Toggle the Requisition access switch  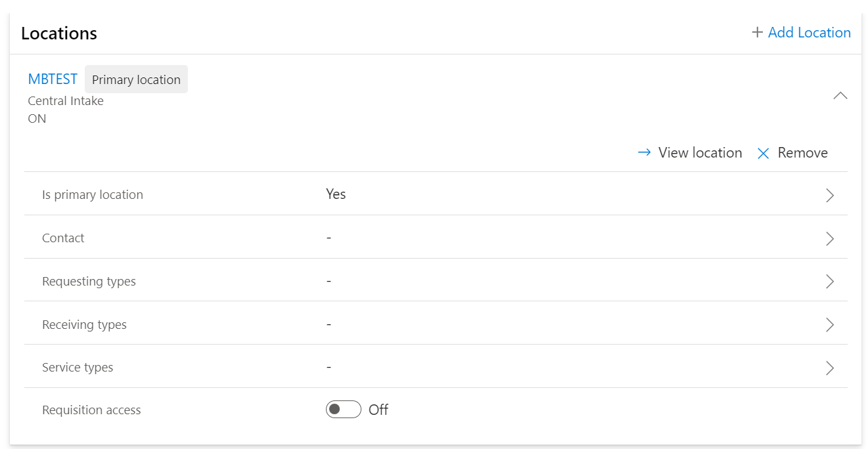pos(344,410)
